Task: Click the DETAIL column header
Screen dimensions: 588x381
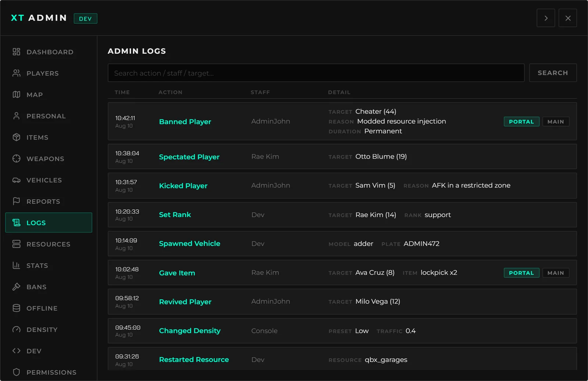Action: [339, 92]
